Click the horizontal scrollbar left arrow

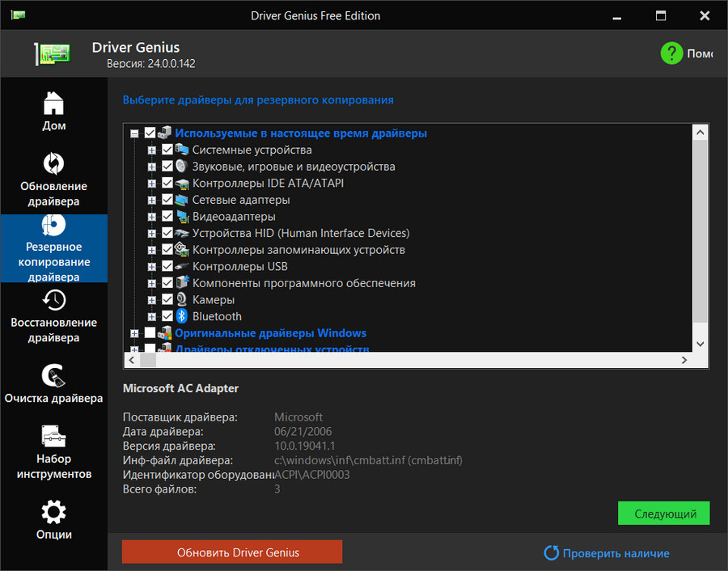point(132,360)
